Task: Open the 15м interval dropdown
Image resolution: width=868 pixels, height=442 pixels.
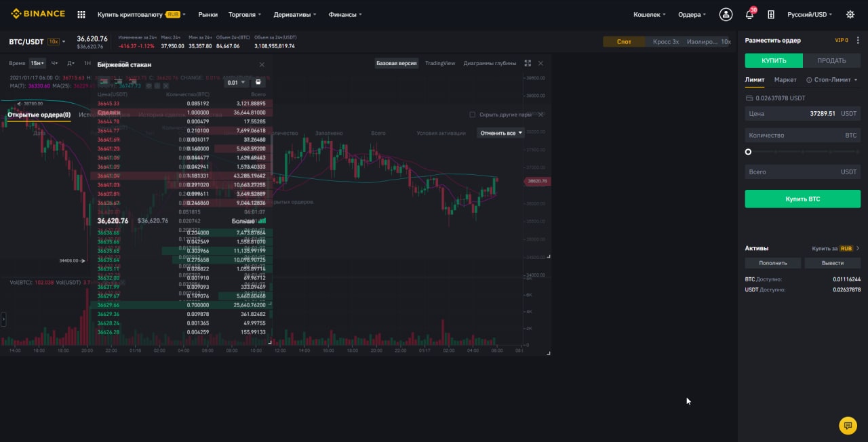Action: (37, 63)
